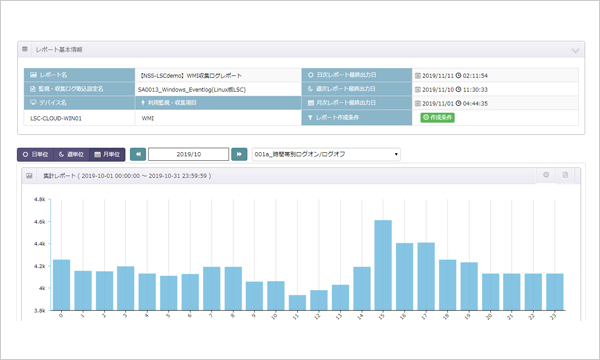The image size is (600, 360).
Task: Click the clock icon before 02:11:54
Action: pyautogui.click(x=458, y=75)
